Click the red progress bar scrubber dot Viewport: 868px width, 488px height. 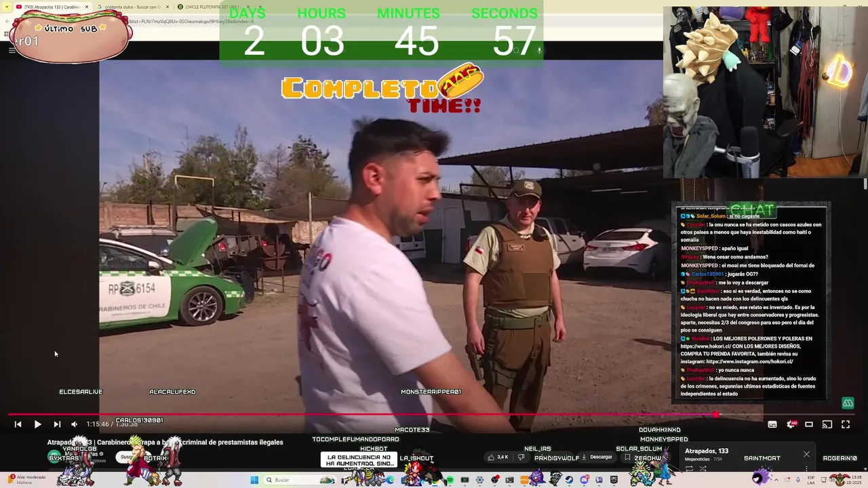pos(717,414)
